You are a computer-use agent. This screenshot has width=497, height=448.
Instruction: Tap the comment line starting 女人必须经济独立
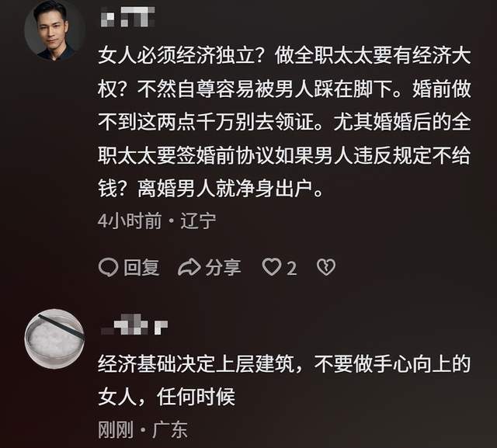[x=284, y=56]
